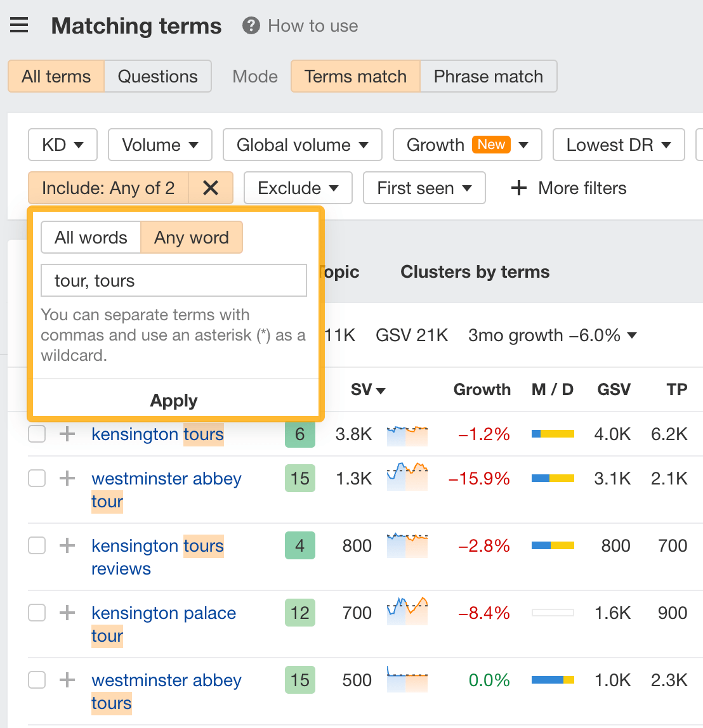Remove the Include filter via its X icon
Viewport: 703px width, 728px height.
point(211,188)
